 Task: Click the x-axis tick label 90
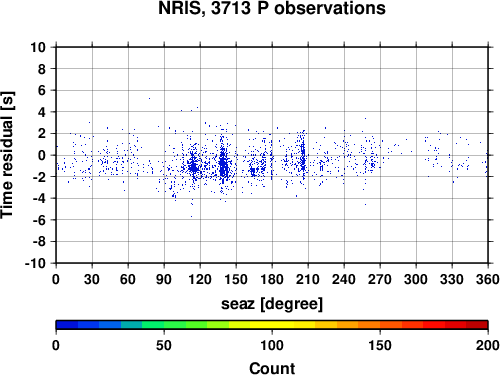(164, 279)
